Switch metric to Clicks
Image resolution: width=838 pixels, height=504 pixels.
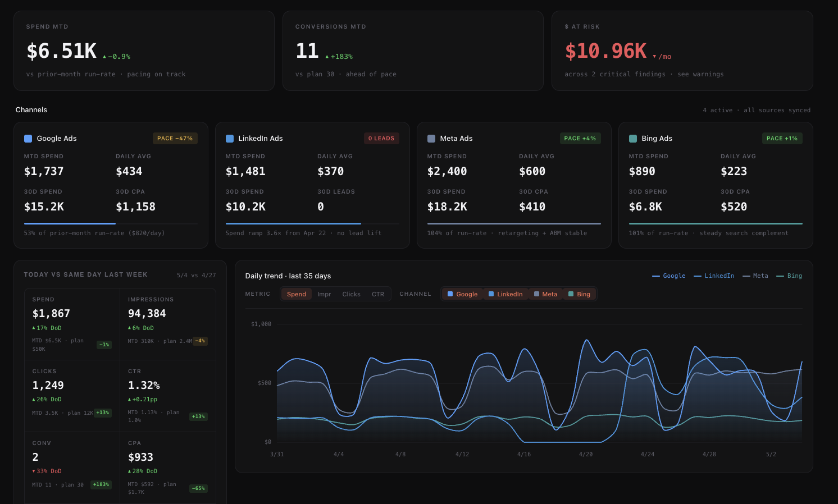point(351,294)
